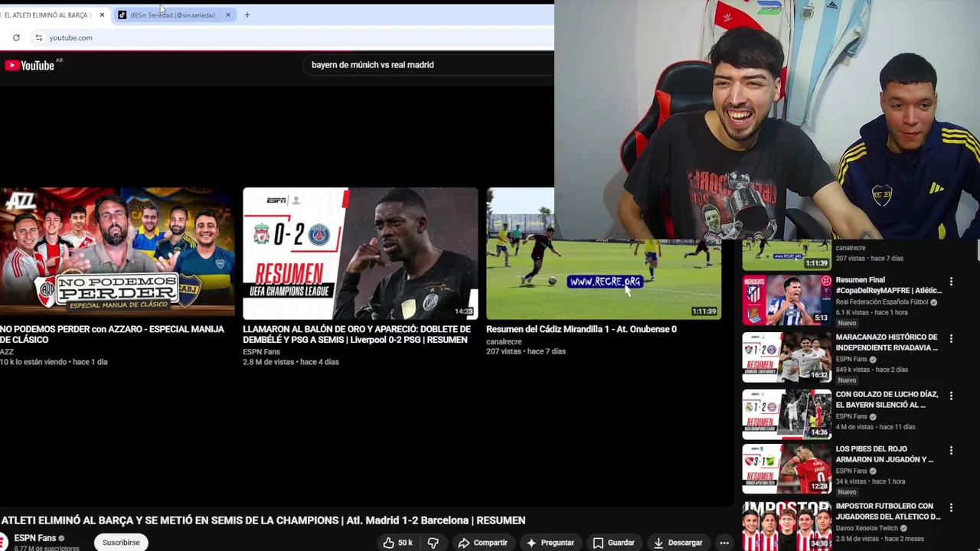Open ESPN Fans channel name below video title
Image resolution: width=980 pixels, height=551 pixels.
[35, 538]
